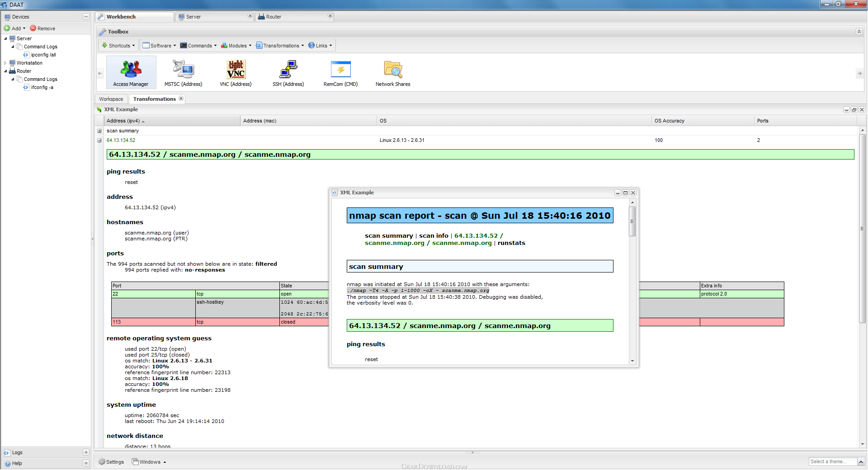Screen dimensions: 868x470
Task: Collapse the Server tree node
Action: tap(5, 38)
